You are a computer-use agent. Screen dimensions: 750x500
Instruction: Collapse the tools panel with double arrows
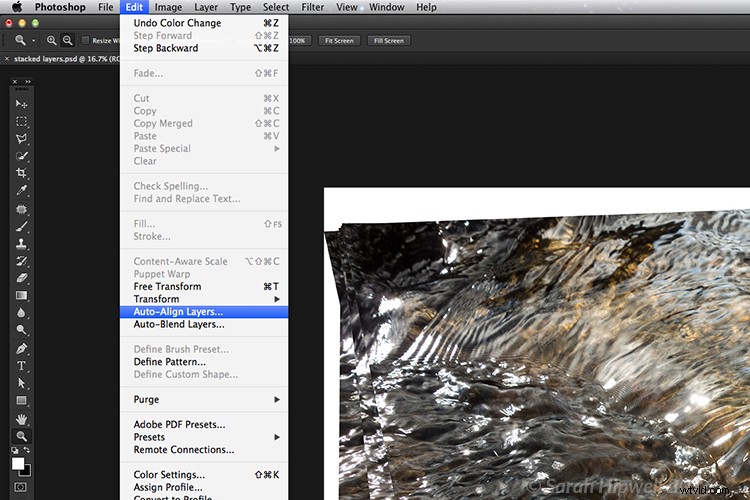(28, 82)
